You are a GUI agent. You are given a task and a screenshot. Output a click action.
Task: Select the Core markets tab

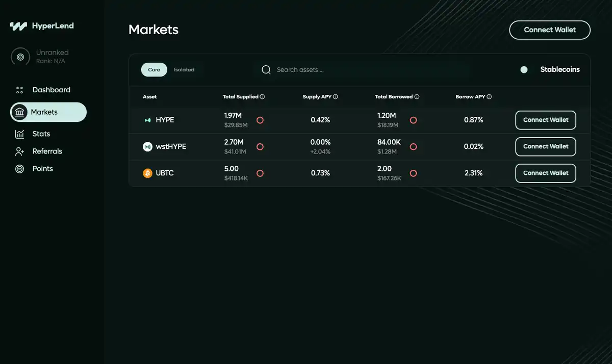click(x=154, y=70)
